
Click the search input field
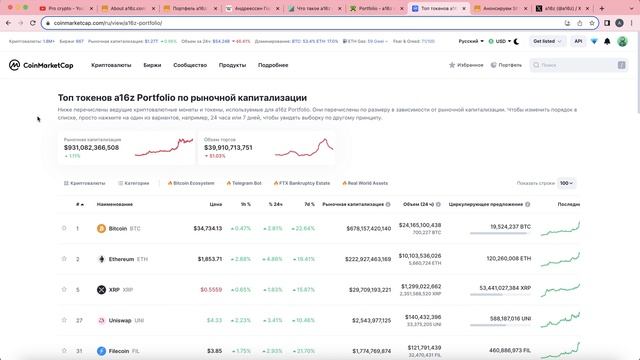coord(579,65)
